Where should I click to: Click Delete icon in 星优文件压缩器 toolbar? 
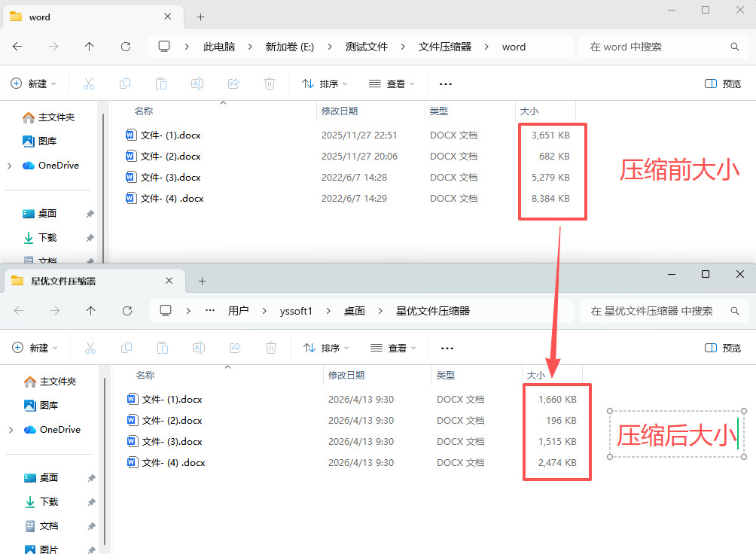(271, 348)
